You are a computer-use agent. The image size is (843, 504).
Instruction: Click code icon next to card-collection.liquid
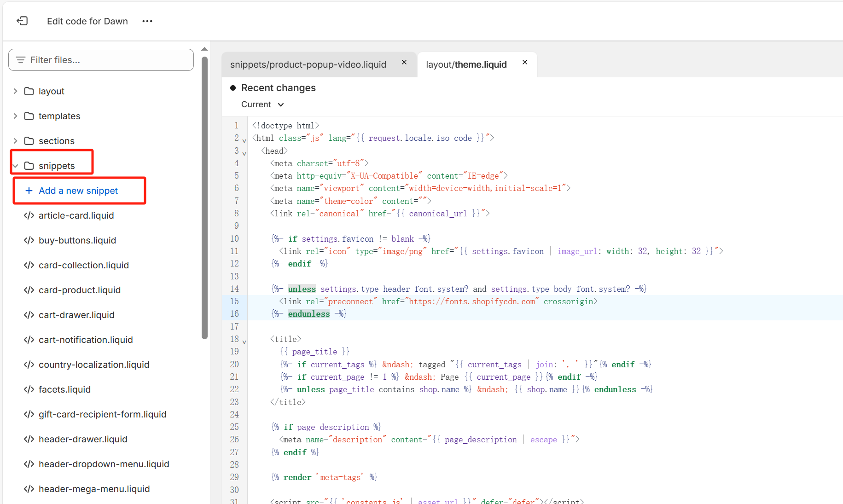(x=29, y=265)
